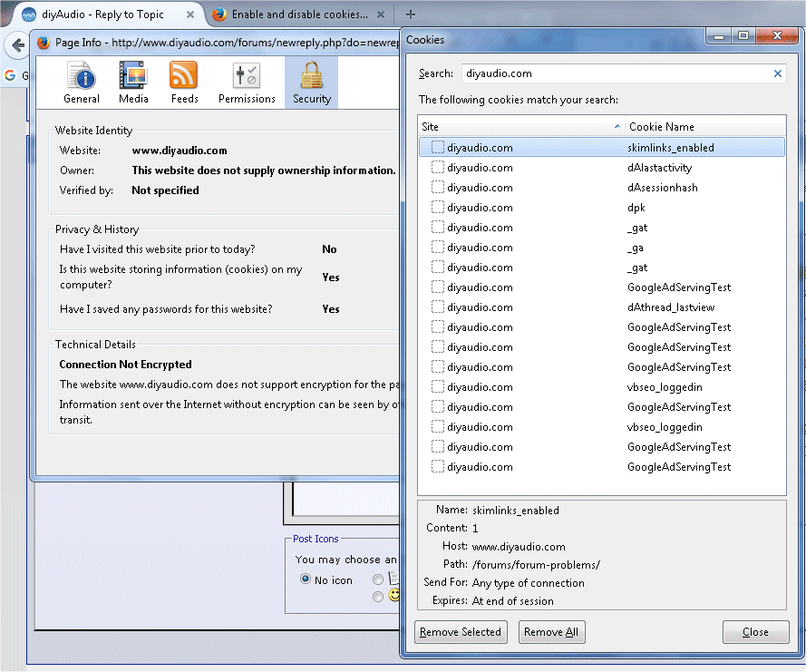
Task: Sort cookies by Cookie Name column header
Action: click(x=705, y=126)
